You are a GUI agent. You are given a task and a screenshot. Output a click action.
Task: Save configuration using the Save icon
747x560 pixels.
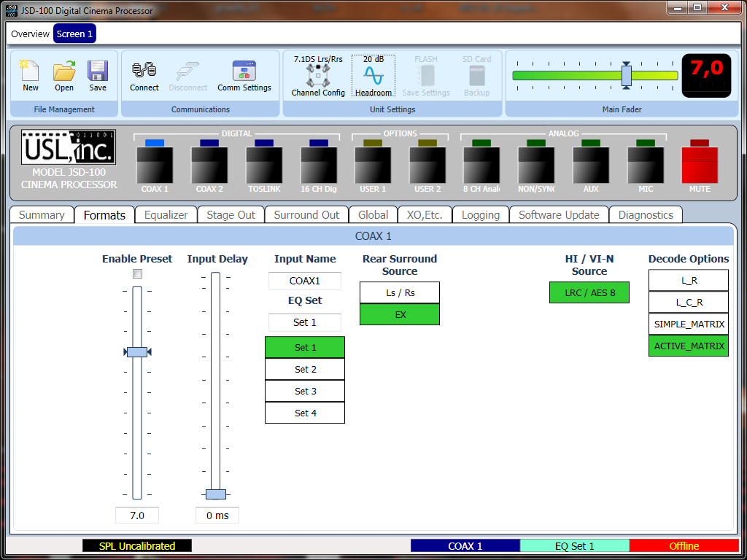[98, 71]
